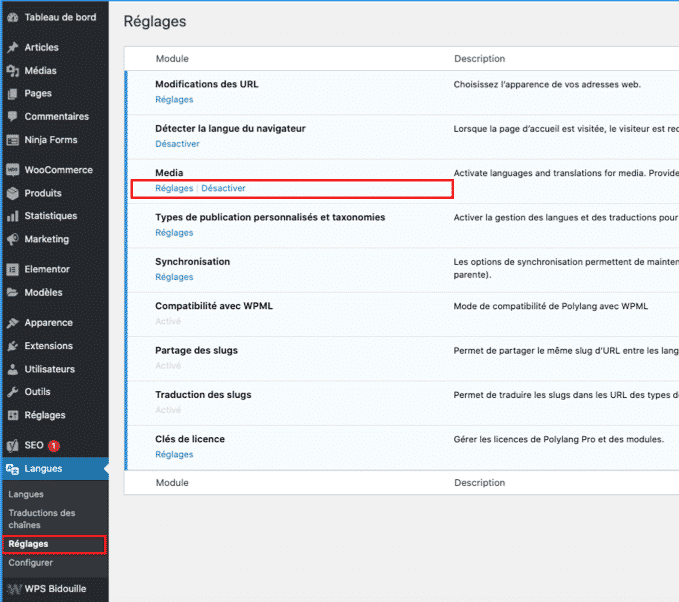Click the Langues translation icon

point(13,469)
